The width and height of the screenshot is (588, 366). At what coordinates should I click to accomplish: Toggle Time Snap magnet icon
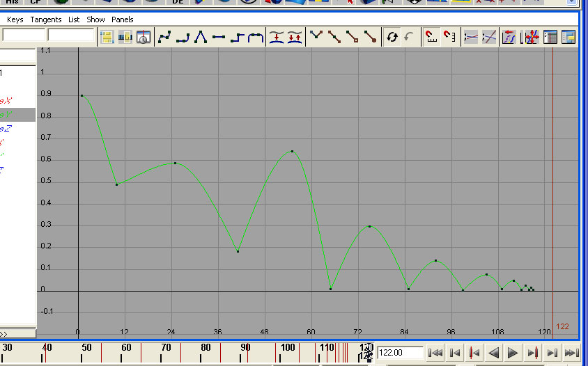[x=432, y=37]
